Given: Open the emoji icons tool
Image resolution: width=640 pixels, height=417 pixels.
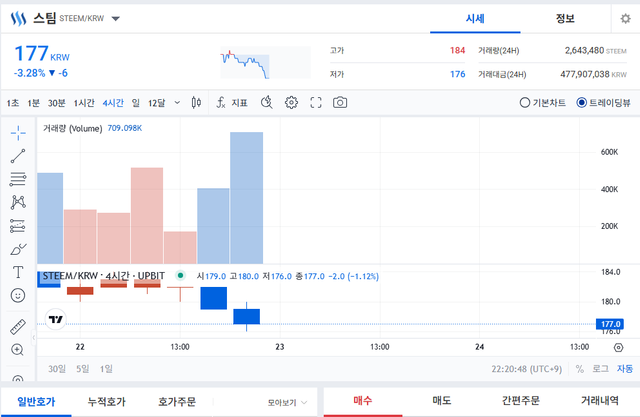Looking at the screenshot, I should click(x=18, y=295).
